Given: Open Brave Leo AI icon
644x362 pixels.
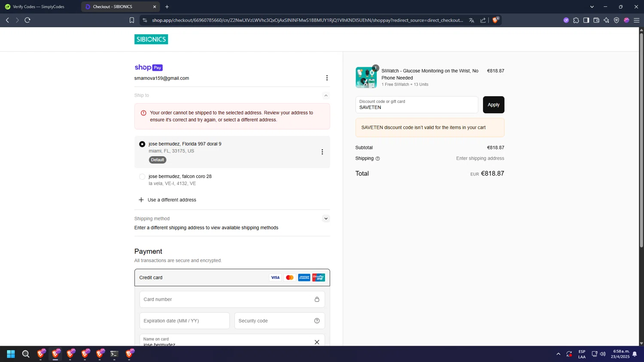Looking at the screenshot, I should click(606, 20).
